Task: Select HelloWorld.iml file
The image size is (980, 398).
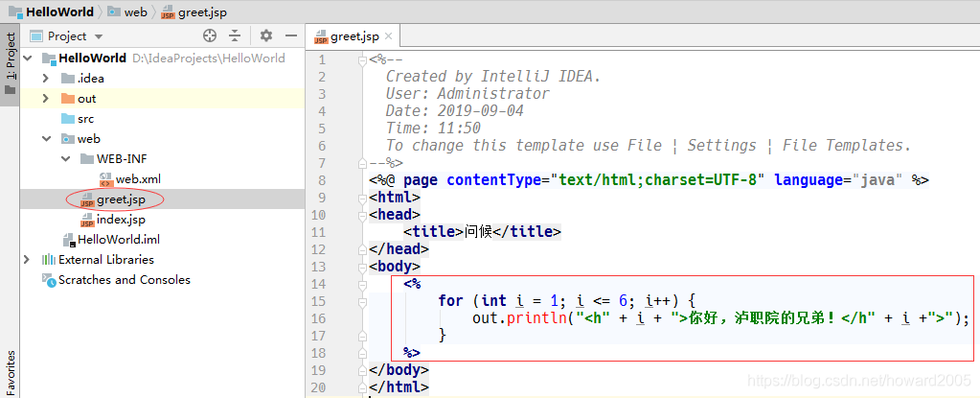Action: [x=119, y=239]
